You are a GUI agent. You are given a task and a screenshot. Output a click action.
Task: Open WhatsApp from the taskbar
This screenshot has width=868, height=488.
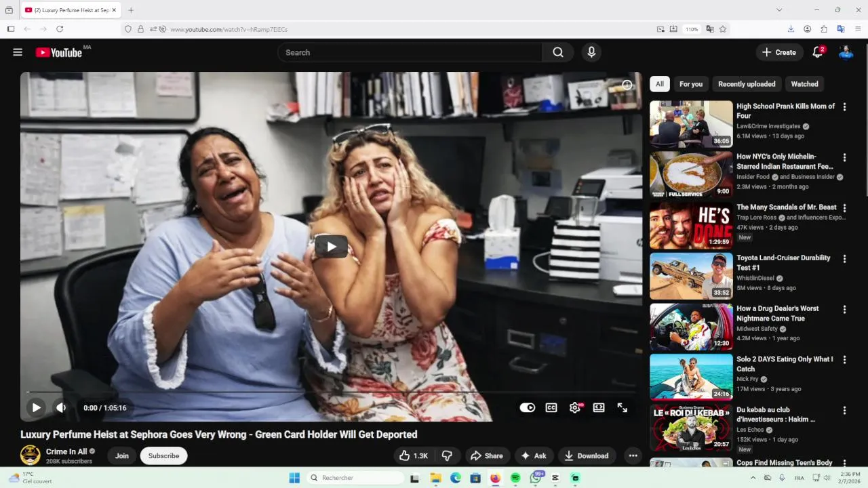[536, 478]
